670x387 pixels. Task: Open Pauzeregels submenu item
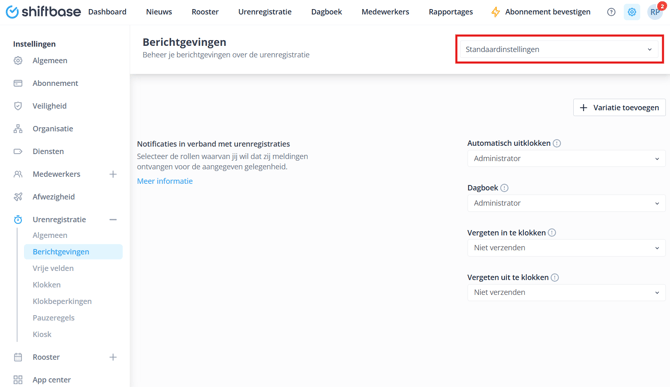[x=53, y=318]
